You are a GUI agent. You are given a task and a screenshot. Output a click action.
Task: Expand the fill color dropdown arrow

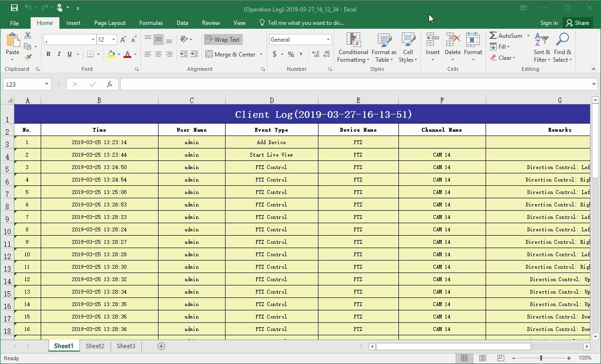[118, 55]
